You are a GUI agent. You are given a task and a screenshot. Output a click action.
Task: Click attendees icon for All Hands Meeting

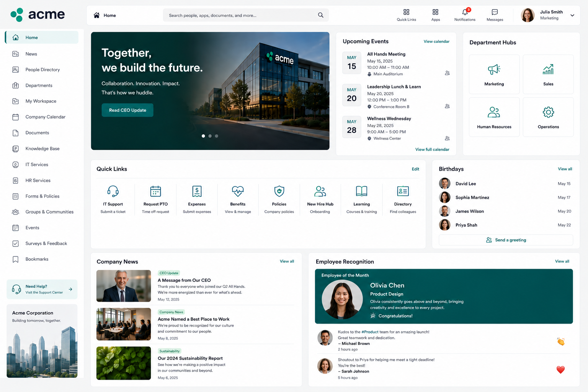[447, 73]
